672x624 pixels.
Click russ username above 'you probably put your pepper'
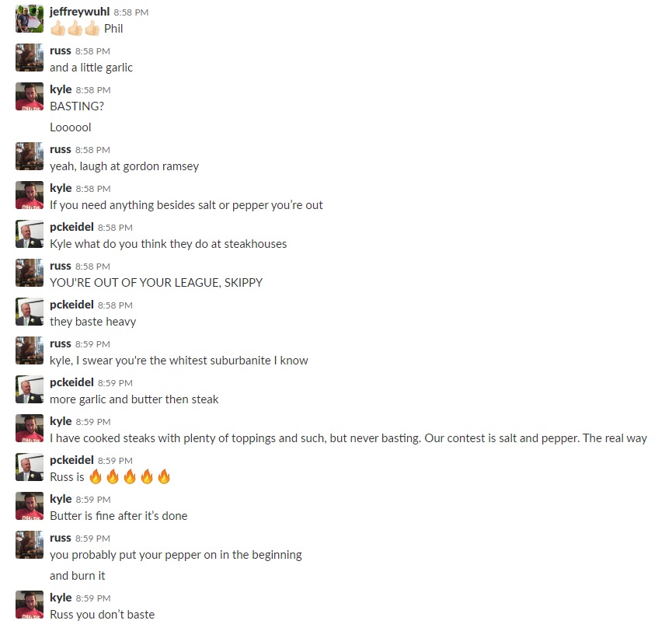[x=61, y=538]
